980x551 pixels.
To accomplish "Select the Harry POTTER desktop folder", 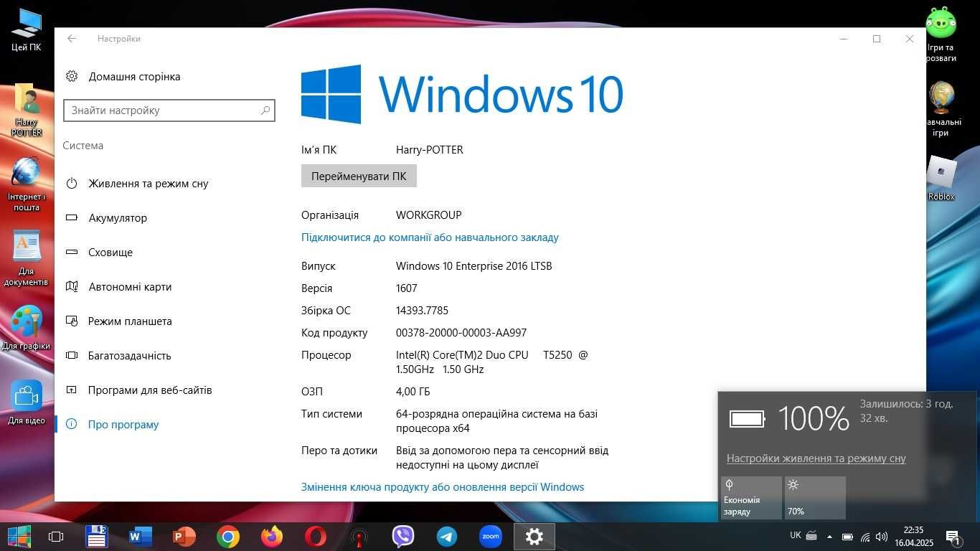I will point(27,110).
